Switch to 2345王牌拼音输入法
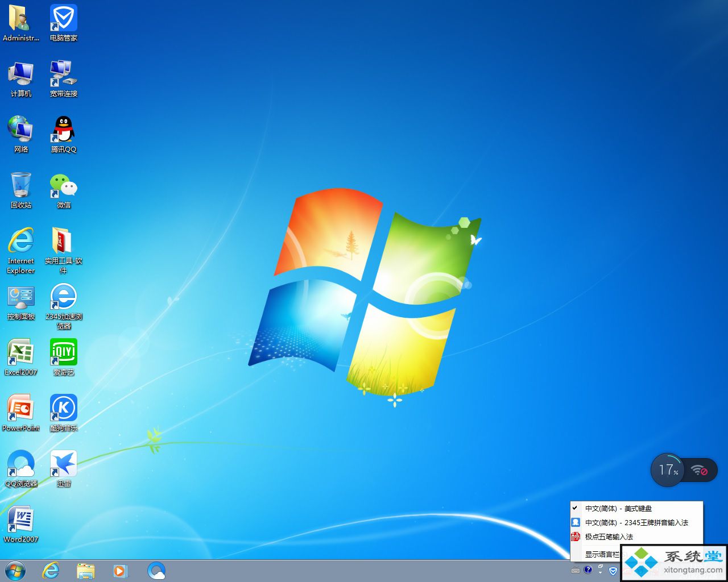728x582 pixels. [637, 522]
